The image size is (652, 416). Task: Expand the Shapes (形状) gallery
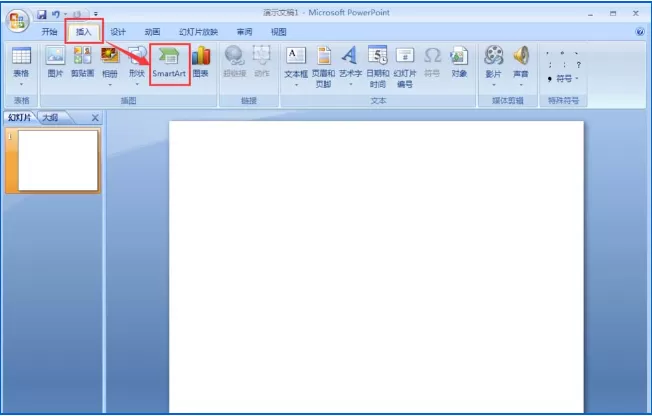pyautogui.click(x=137, y=84)
